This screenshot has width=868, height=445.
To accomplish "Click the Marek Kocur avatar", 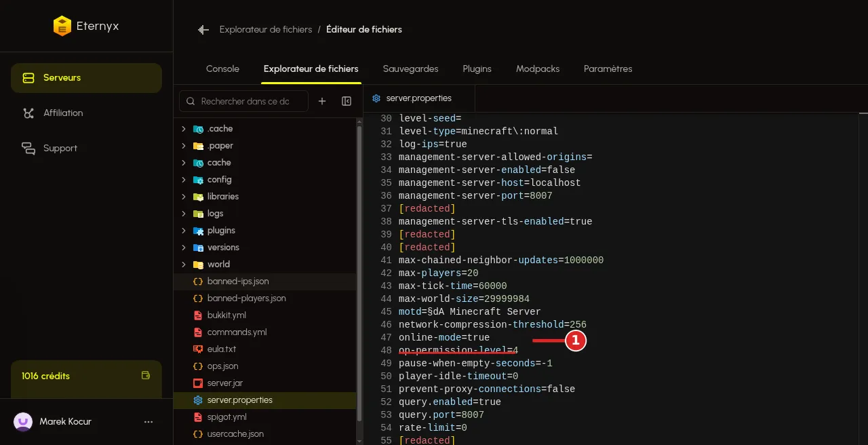I will coord(23,422).
